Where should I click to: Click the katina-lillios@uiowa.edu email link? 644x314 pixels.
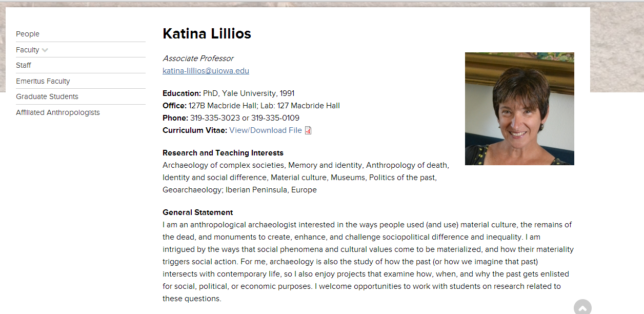point(206,71)
